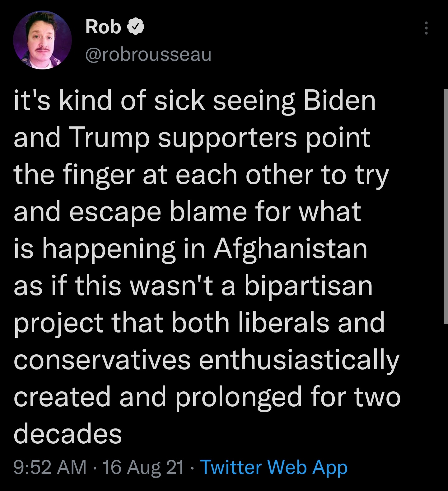Click the 9:52 AM timestamp
The height and width of the screenshot is (491, 448).
(50, 468)
